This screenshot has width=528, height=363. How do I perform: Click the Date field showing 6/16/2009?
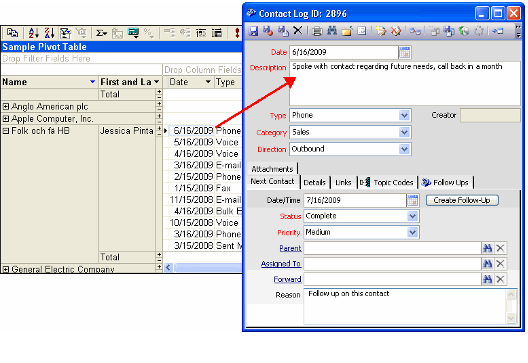pyautogui.click(x=343, y=53)
